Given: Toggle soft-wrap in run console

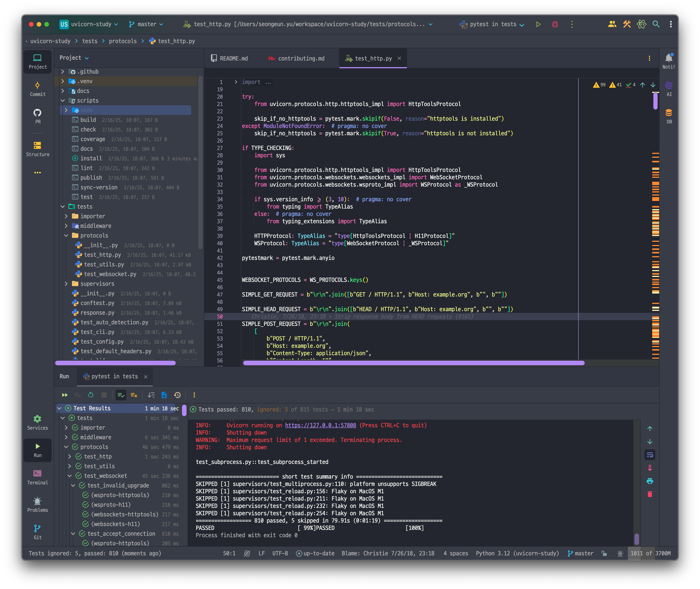Looking at the screenshot, I should (650, 455).
